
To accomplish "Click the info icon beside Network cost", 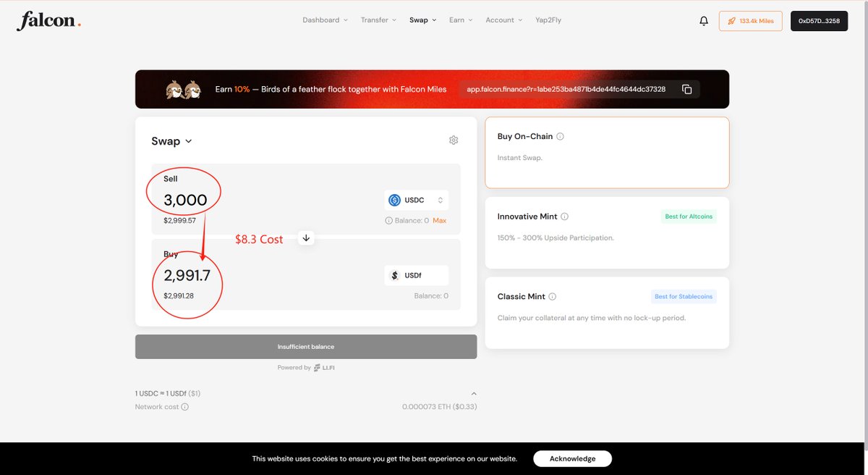I will [x=184, y=407].
